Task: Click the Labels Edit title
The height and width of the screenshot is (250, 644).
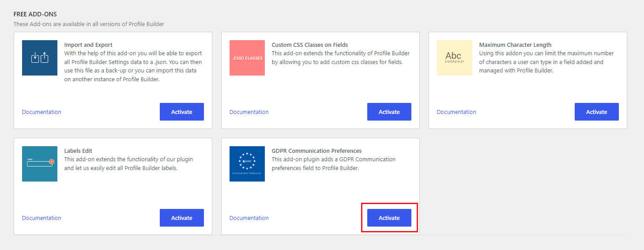Action: tap(78, 151)
